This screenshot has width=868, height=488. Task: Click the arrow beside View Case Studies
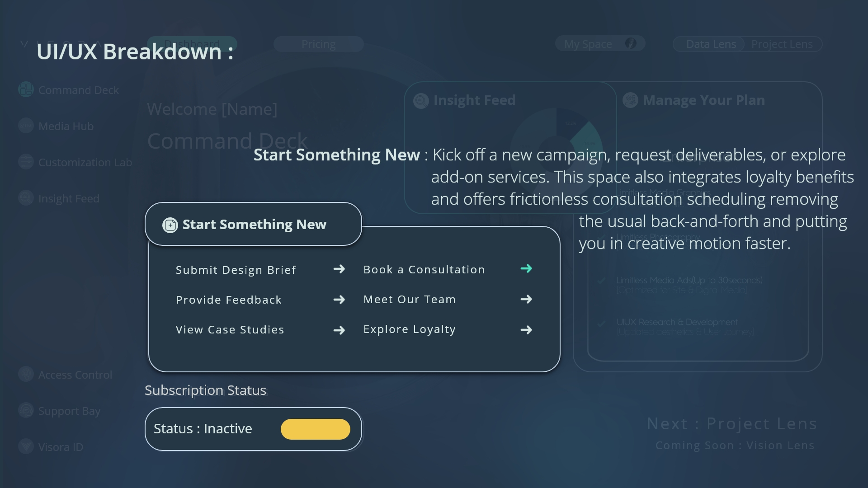pyautogui.click(x=339, y=330)
